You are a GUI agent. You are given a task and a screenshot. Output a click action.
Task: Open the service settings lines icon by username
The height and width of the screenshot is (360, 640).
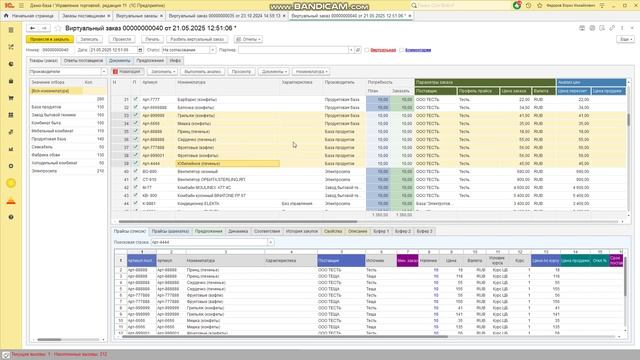click(602, 5)
